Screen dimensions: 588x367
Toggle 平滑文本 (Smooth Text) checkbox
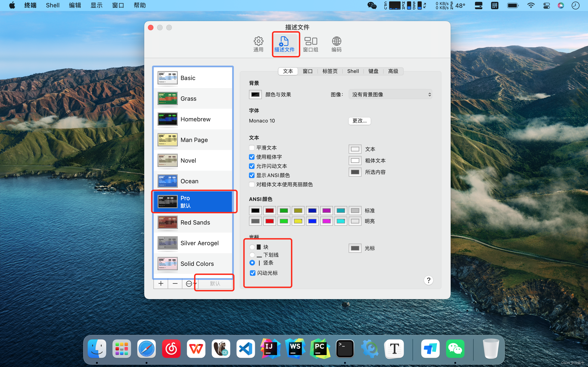252,147
